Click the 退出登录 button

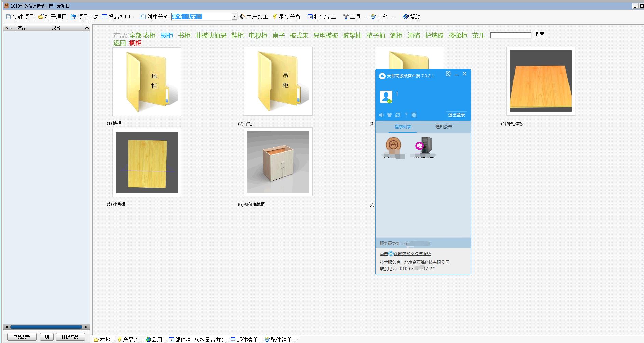tap(456, 115)
